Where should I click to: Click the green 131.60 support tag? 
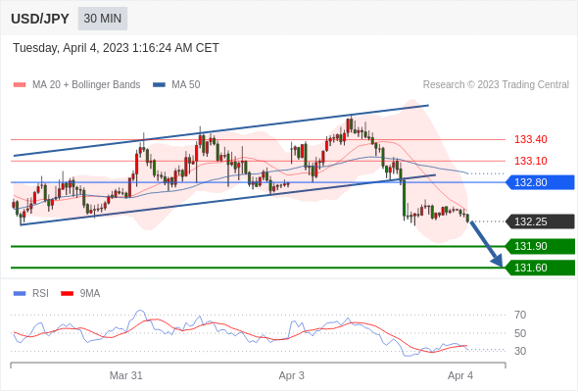(540, 268)
